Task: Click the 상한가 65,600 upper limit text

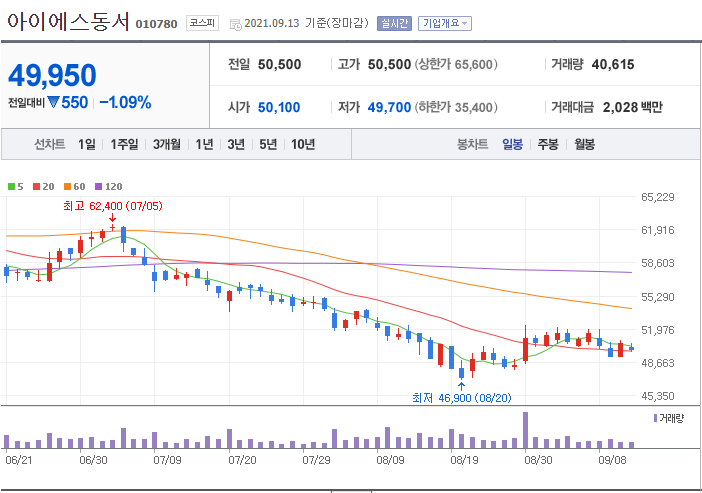Action: pyautogui.click(x=456, y=64)
